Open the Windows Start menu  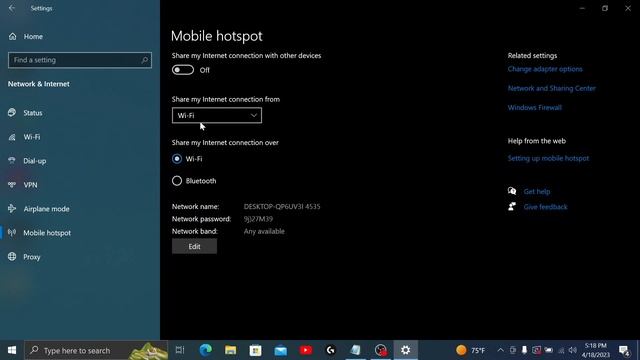(12, 350)
